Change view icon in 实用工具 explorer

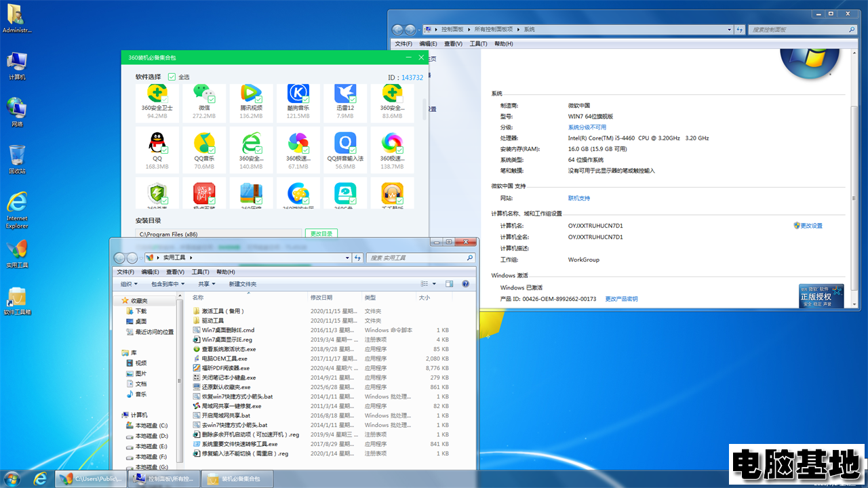(x=425, y=284)
